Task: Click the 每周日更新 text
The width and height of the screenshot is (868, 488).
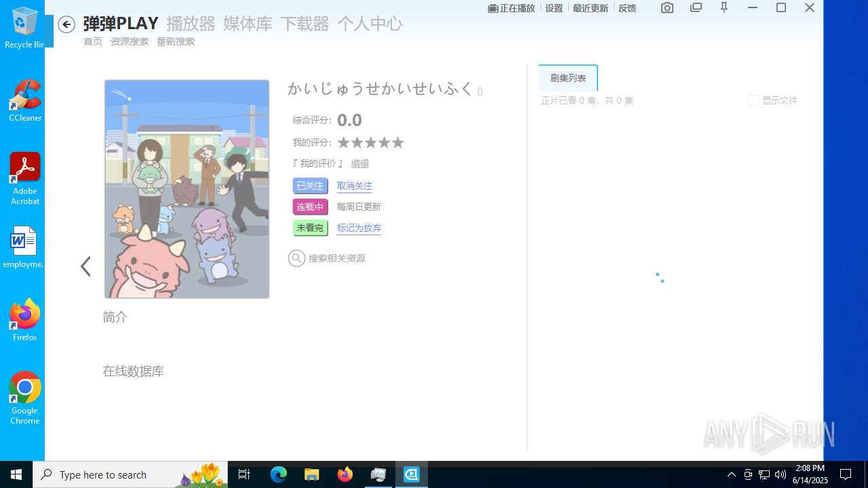Action: point(359,207)
